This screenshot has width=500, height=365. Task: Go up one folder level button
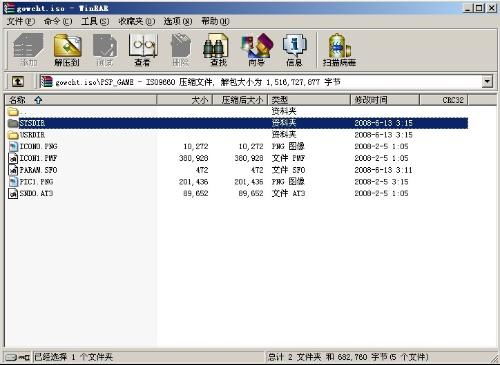coord(18,81)
